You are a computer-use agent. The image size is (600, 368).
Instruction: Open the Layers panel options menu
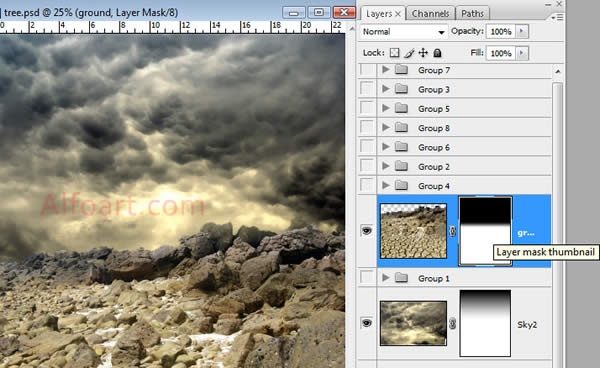(558, 17)
